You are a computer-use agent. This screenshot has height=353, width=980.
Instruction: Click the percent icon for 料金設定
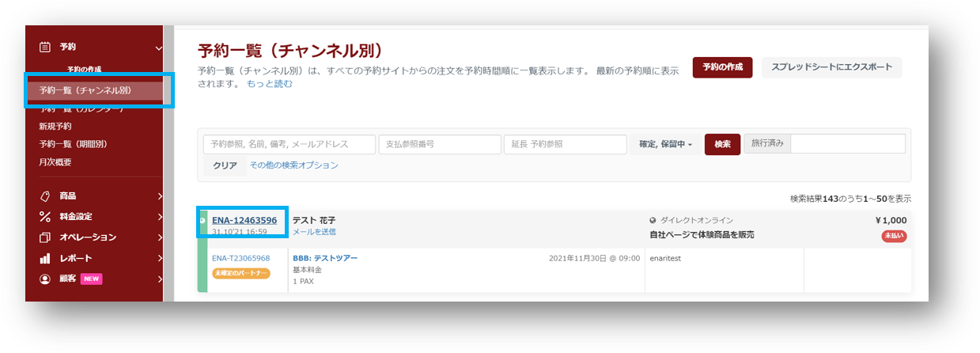click(45, 217)
